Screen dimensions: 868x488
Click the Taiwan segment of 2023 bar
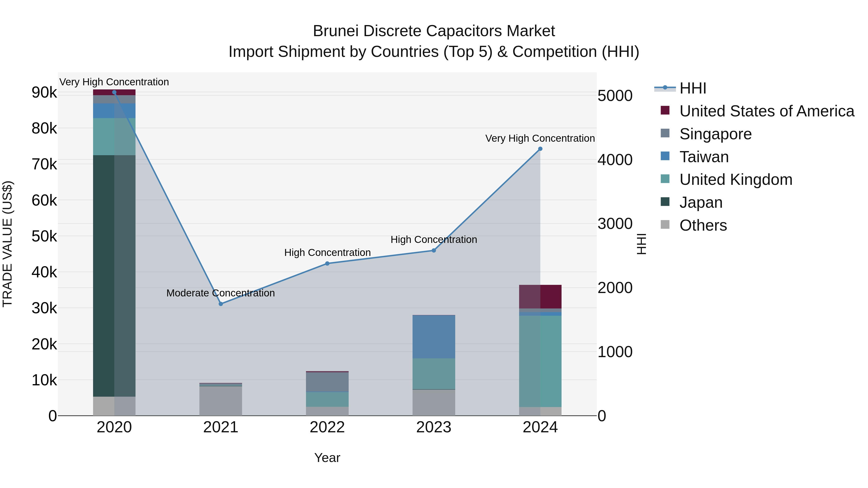(x=434, y=337)
